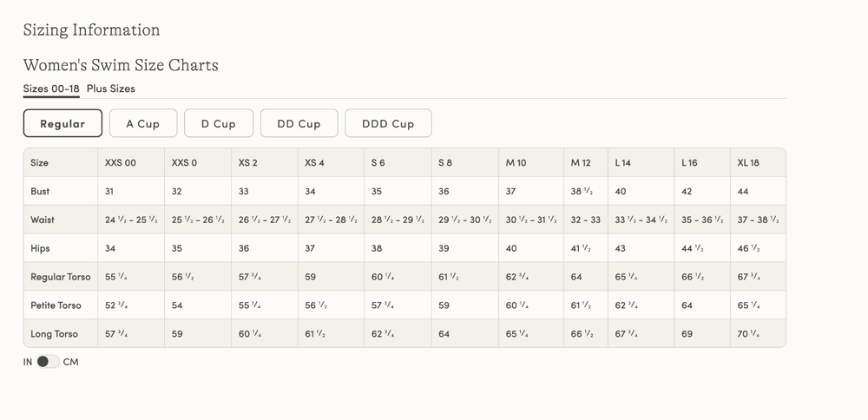Click the Hips row label
This screenshot has height=420, width=868.
point(40,248)
